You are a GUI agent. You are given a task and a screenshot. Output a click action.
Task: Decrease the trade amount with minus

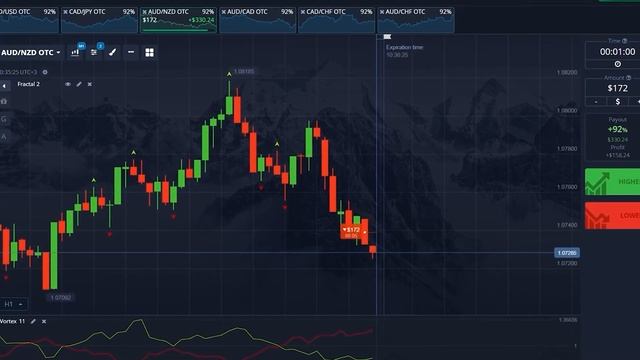(x=596, y=101)
